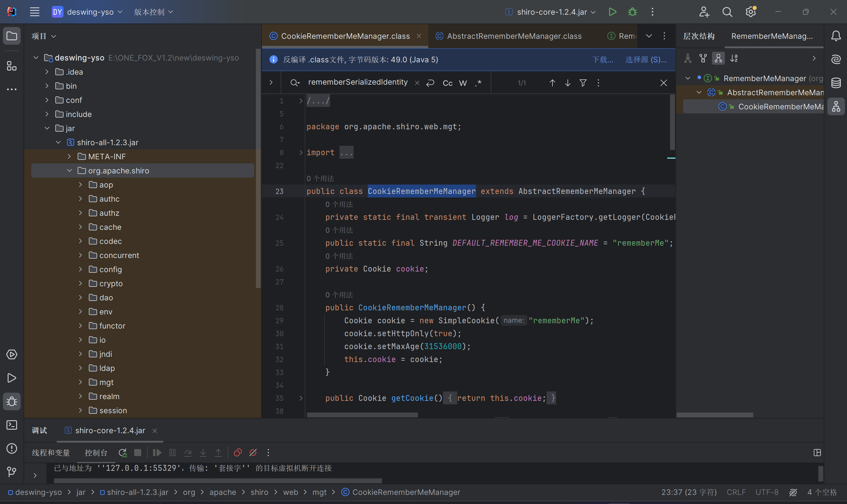Toggle Match Case (Cc) in search bar
Screen dimensions: 847x504
[447, 83]
